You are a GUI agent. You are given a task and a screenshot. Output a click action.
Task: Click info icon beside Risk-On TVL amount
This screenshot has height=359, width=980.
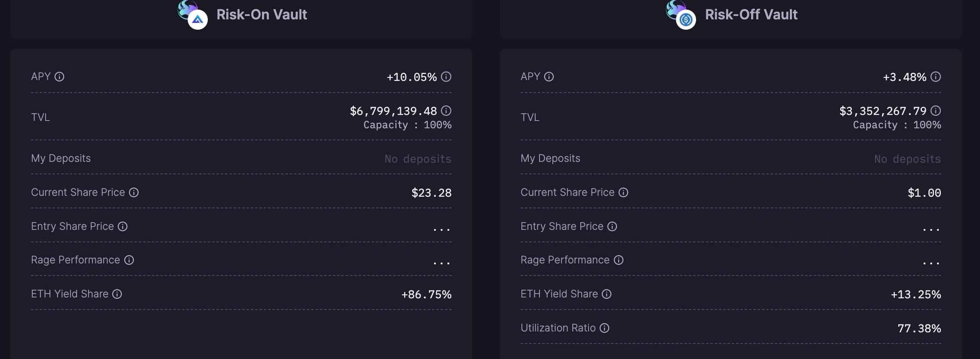tap(446, 111)
